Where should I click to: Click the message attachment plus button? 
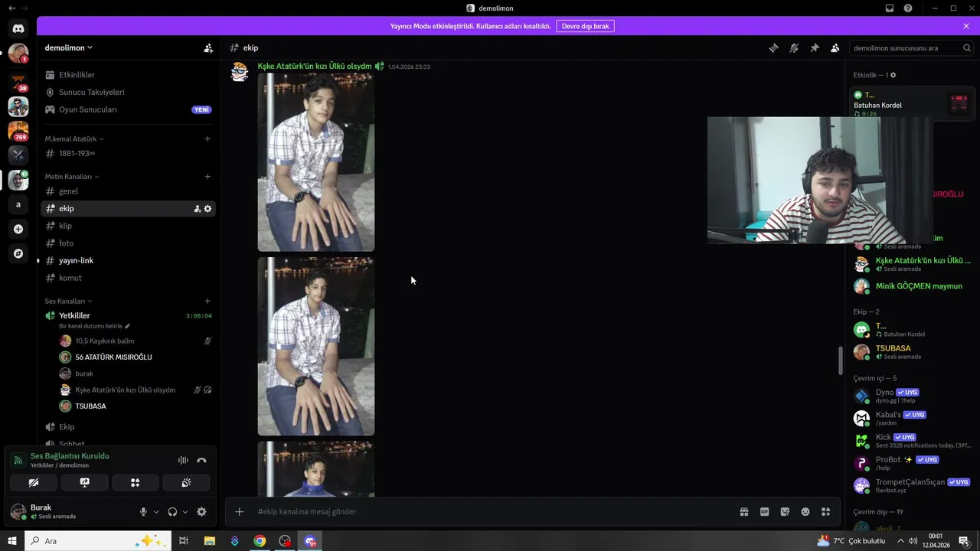[239, 512]
